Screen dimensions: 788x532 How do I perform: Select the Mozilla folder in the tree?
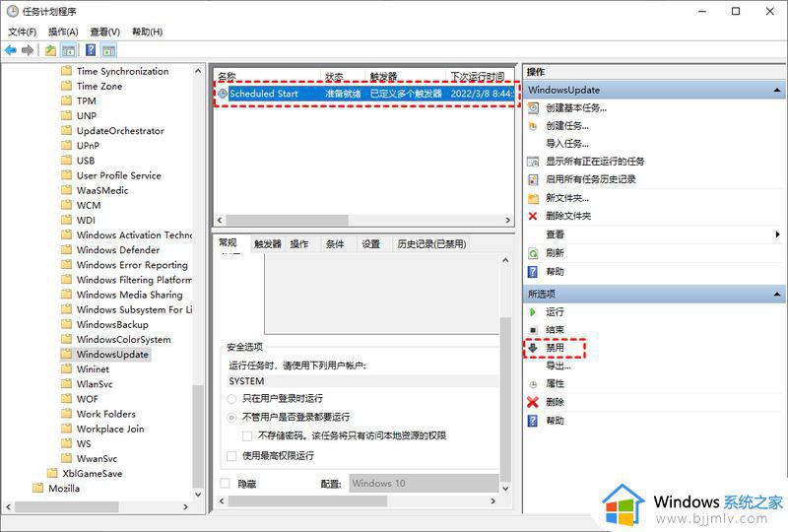[64, 489]
